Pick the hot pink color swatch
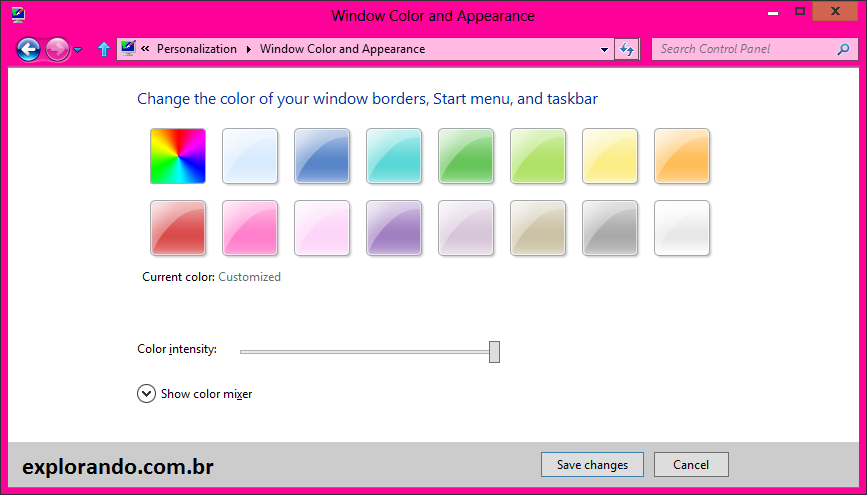This screenshot has width=867, height=495. coord(250,228)
